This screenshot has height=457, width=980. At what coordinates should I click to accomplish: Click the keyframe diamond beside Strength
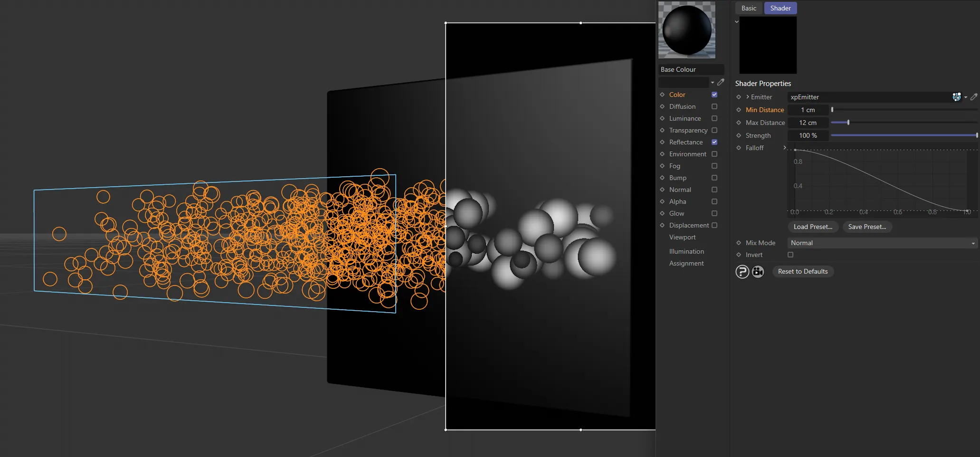click(x=739, y=135)
